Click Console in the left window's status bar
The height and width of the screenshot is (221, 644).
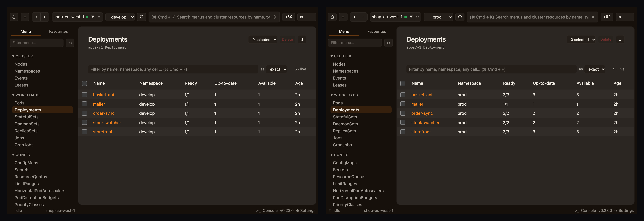[267, 211]
